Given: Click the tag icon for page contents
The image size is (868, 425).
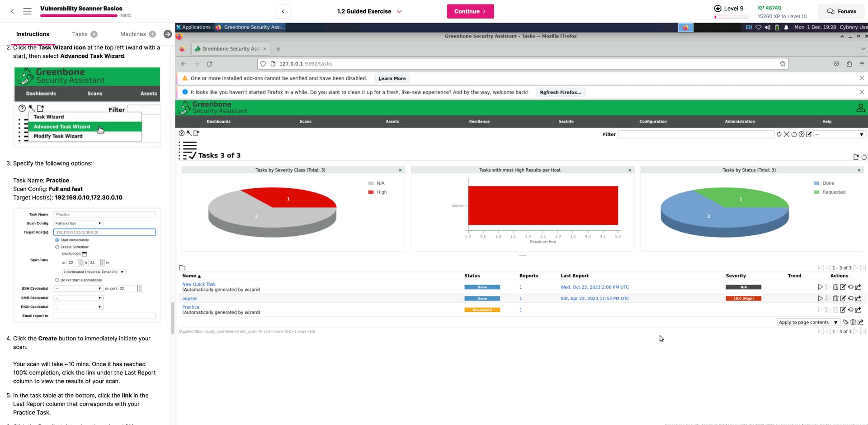Looking at the screenshot, I should [x=845, y=322].
